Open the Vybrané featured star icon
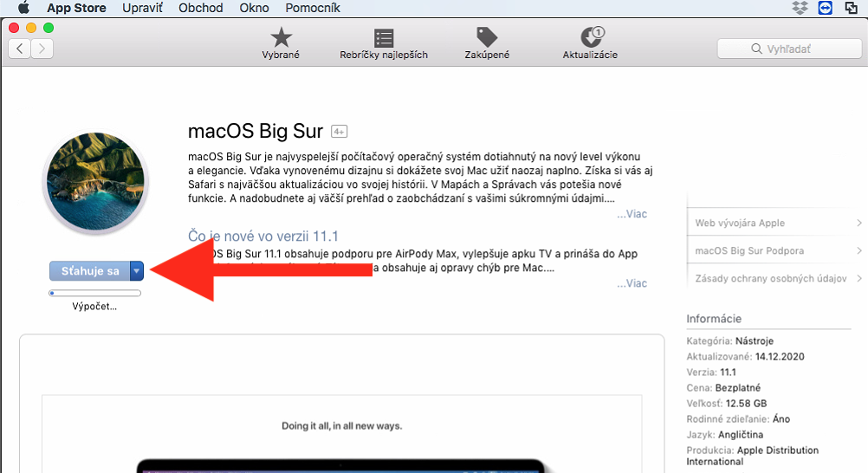 281,38
